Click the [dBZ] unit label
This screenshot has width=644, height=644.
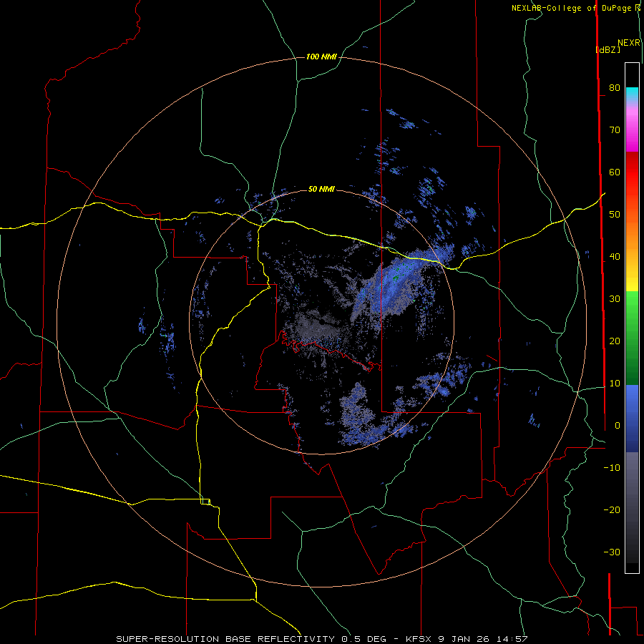pyautogui.click(x=608, y=49)
